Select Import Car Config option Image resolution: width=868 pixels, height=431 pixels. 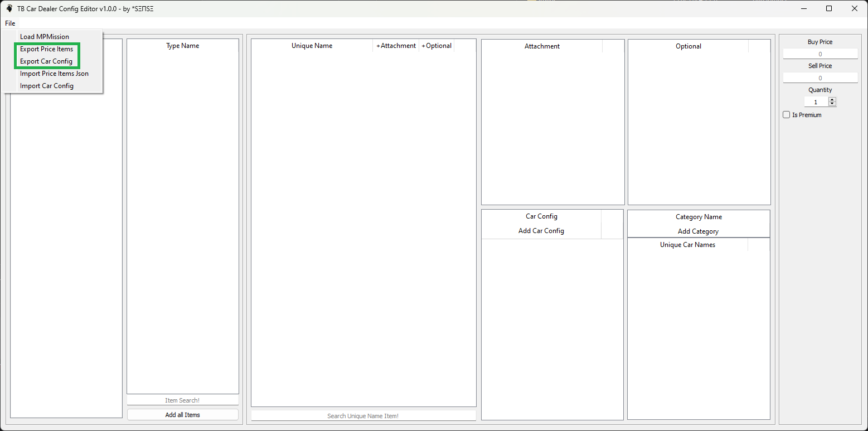47,86
